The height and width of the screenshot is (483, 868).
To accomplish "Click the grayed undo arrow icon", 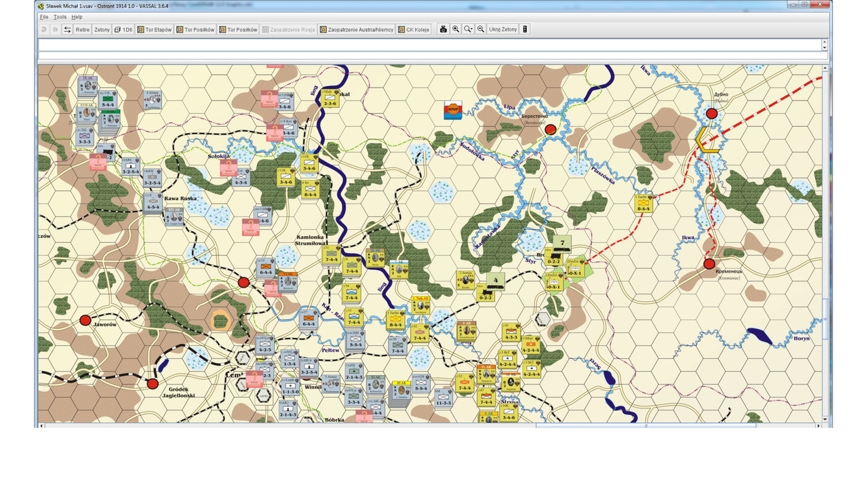I will (44, 30).
